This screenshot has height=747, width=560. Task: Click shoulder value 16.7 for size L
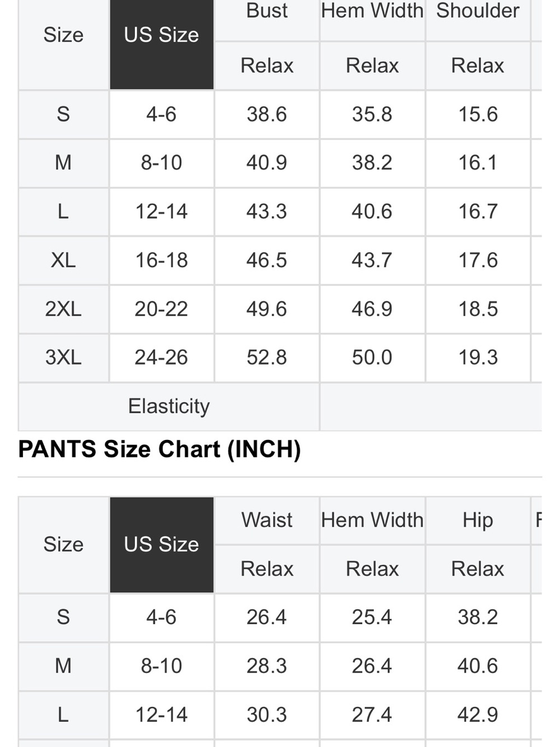tap(478, 211)
